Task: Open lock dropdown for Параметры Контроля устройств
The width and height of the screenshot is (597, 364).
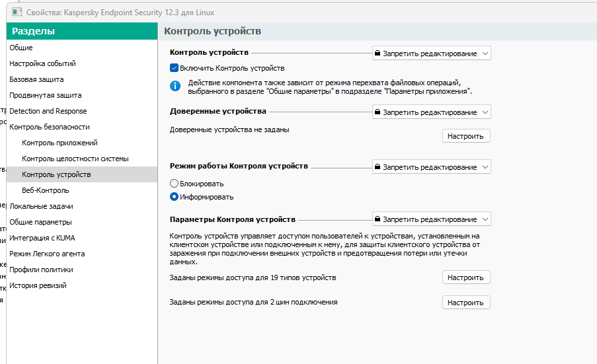Action: 431,219
